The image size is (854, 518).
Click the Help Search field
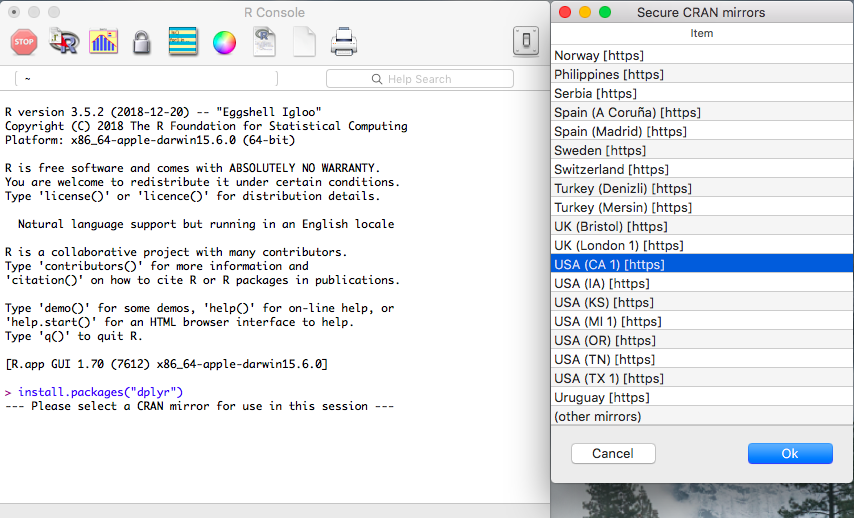pos(420,78)
